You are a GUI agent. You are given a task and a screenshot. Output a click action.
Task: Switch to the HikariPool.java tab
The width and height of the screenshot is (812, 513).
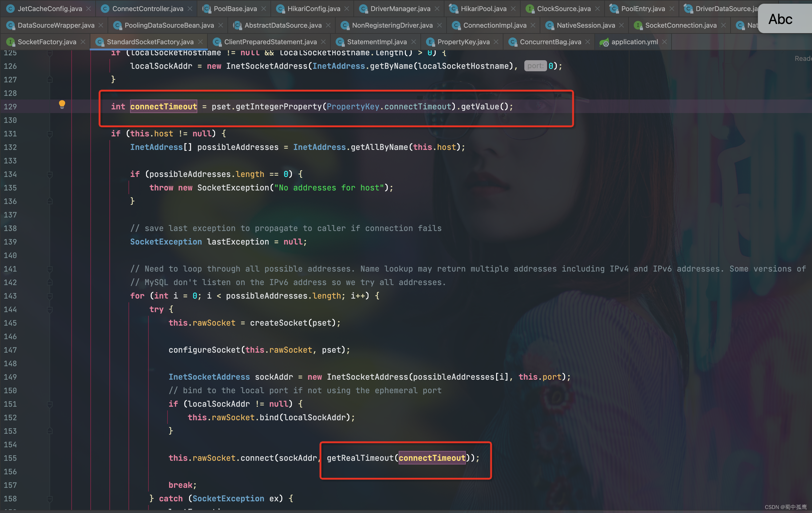click(x=483, y=9)
